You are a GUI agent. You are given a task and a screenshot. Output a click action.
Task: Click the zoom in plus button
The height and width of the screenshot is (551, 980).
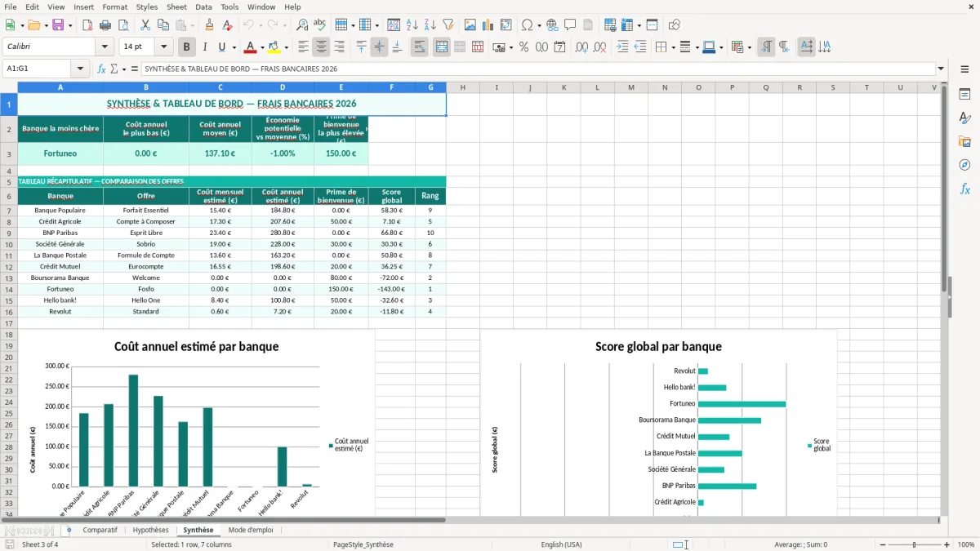[947, 544]
